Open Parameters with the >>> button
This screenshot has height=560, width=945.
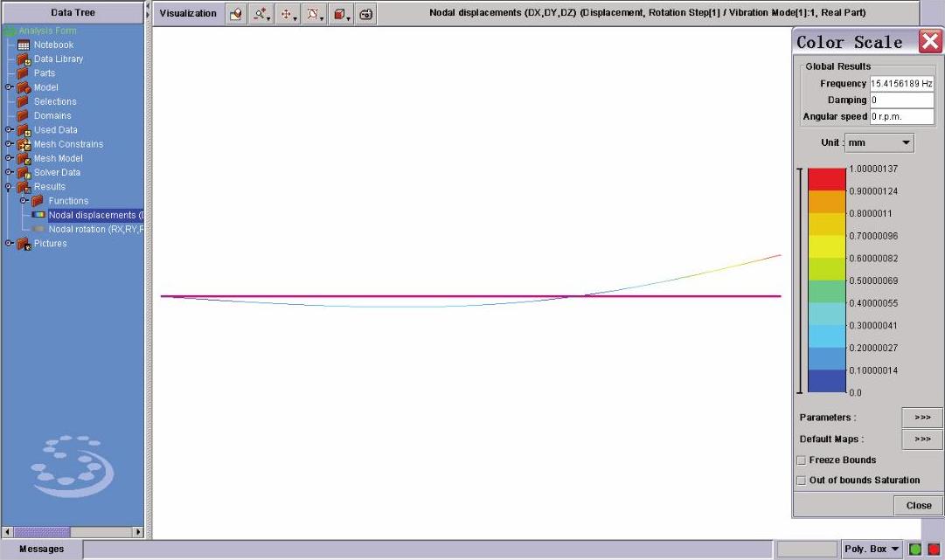click(921, 418)
